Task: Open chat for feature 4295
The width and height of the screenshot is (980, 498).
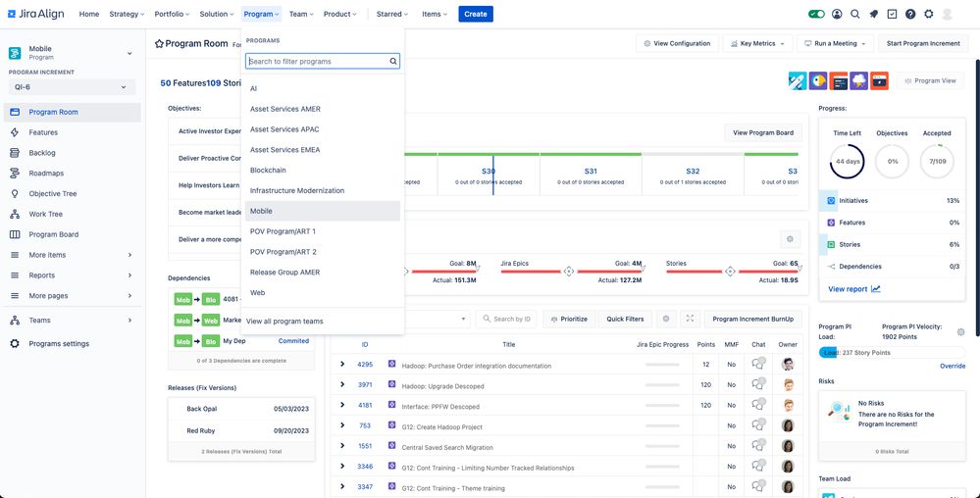Action: pos(758,365)
